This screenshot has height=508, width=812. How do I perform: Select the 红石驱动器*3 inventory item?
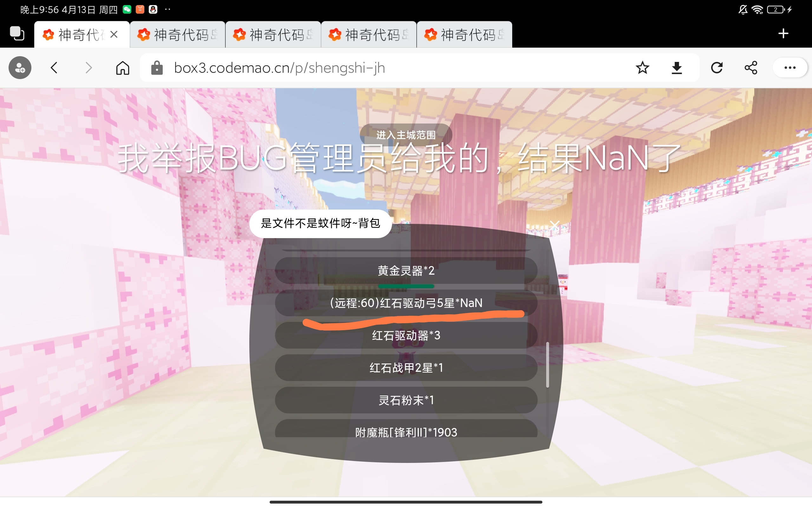(406, 335)
